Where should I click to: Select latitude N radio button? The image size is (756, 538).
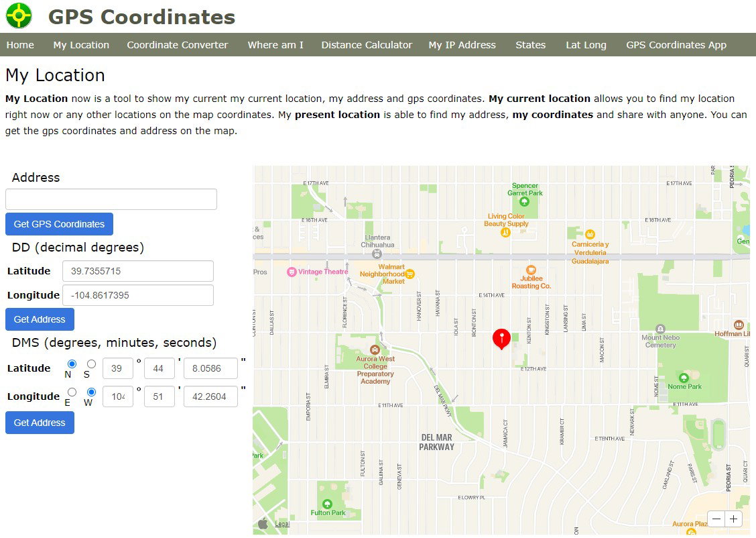coord(72,364)
